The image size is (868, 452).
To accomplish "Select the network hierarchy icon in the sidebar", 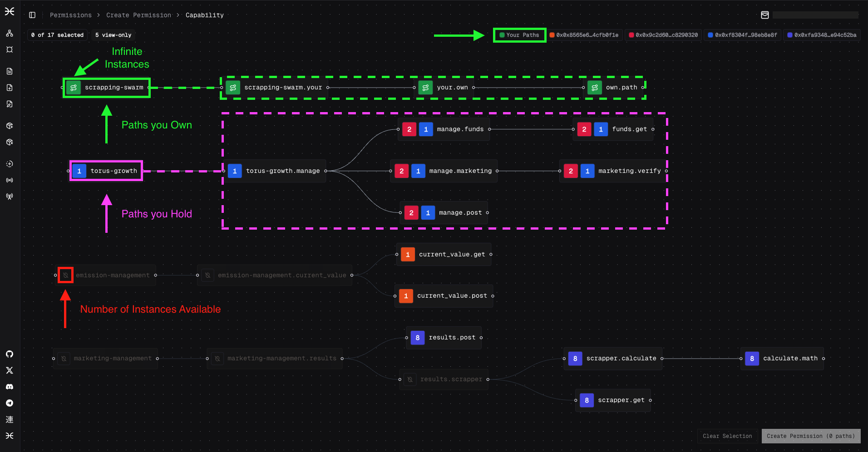I will [x=9, y=33].
